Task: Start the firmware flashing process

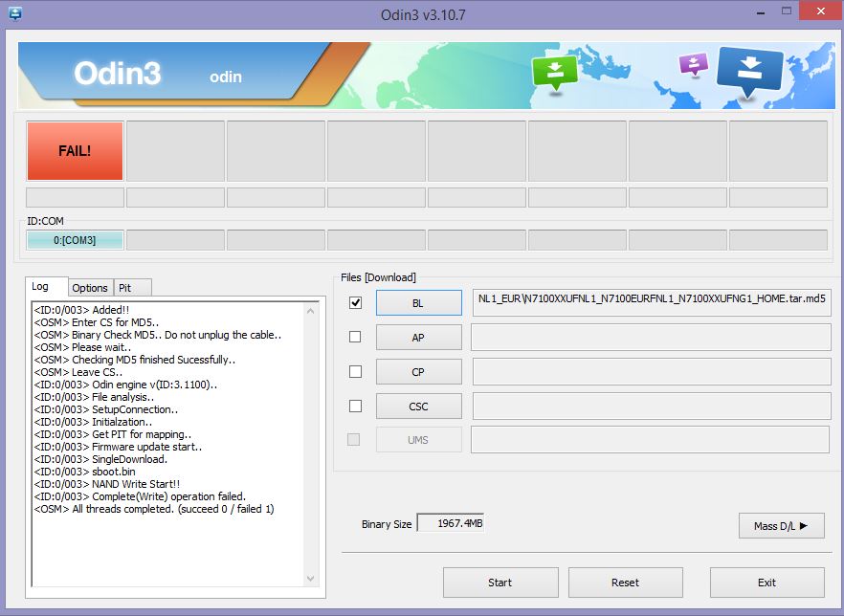Action: pyautogui.click(x=500, y=583)
